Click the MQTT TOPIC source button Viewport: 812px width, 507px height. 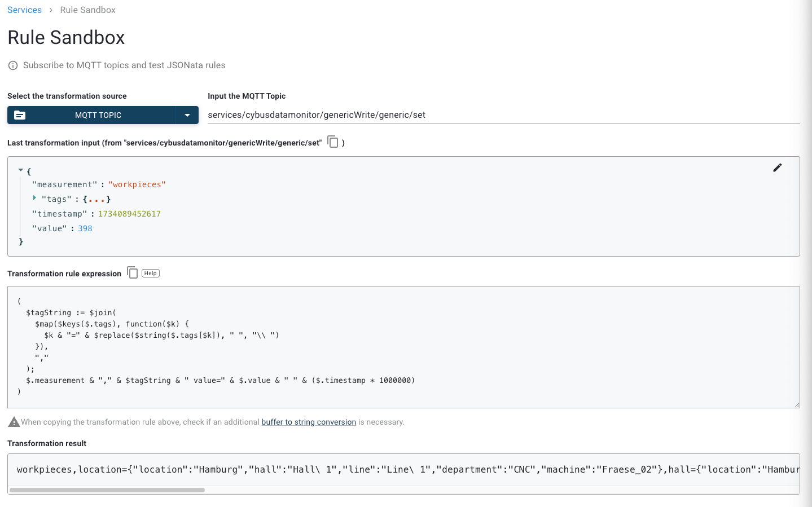tap(98, 115)
